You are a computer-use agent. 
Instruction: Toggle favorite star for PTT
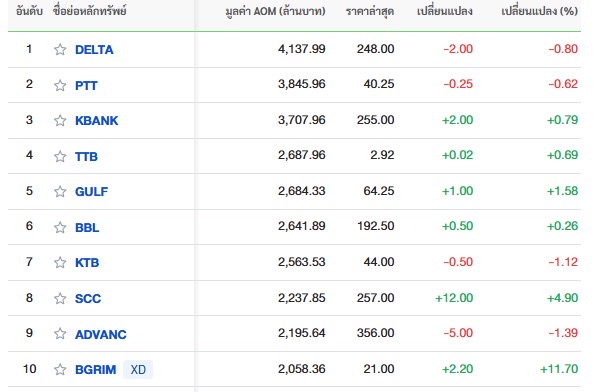point(60,85)
